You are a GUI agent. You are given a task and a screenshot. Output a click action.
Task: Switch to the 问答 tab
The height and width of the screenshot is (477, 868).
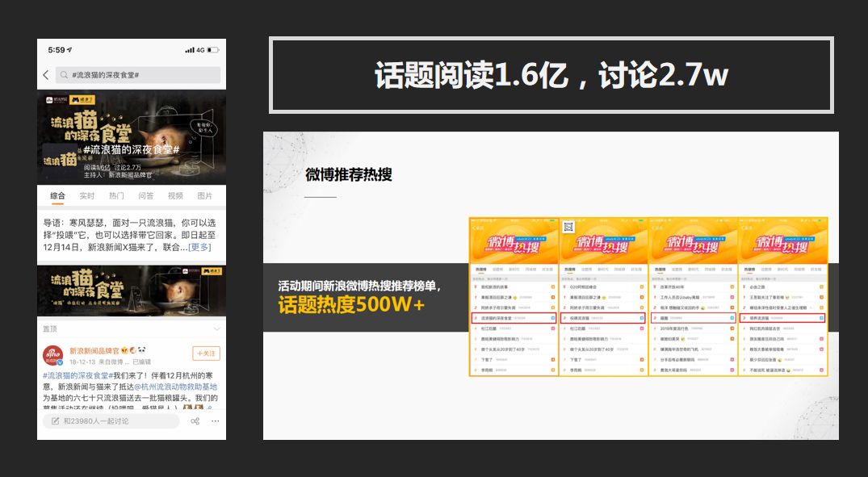[146, 196]
